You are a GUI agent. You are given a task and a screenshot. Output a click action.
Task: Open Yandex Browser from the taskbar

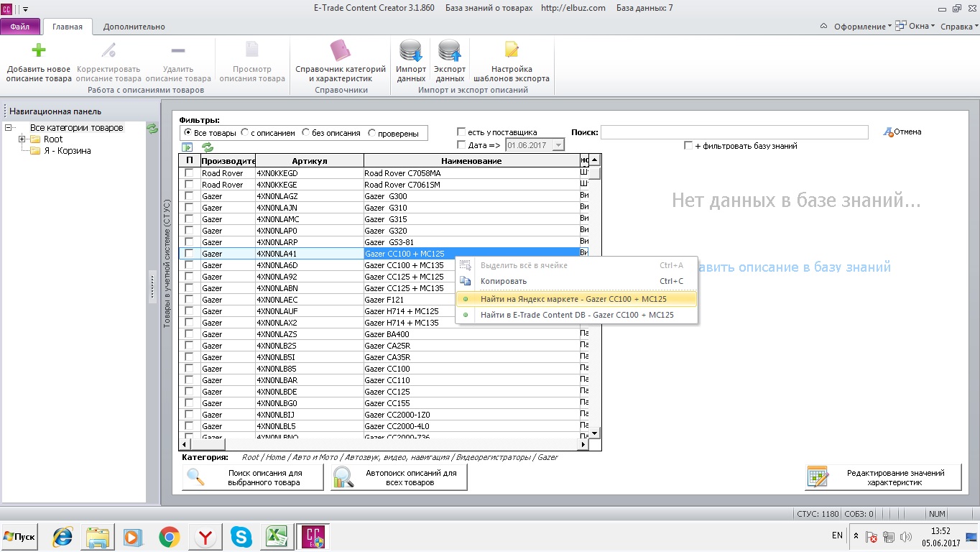click(205, 536)
